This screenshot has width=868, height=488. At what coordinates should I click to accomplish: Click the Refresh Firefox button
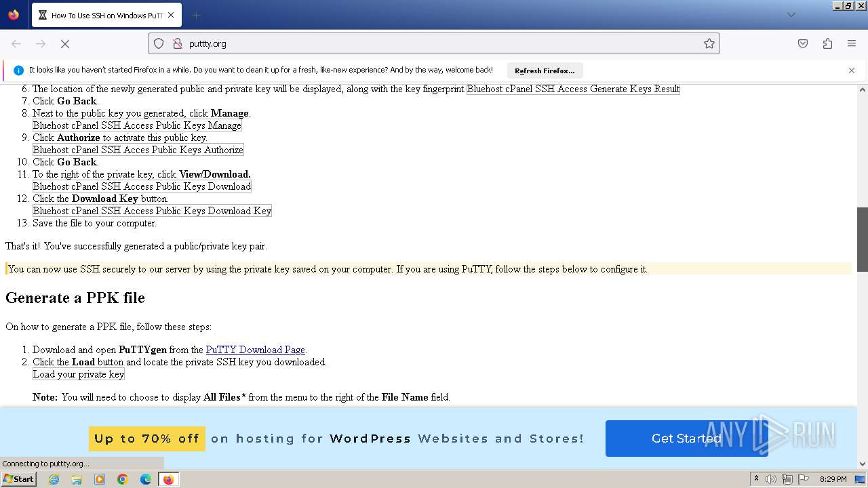click(545, 70)
